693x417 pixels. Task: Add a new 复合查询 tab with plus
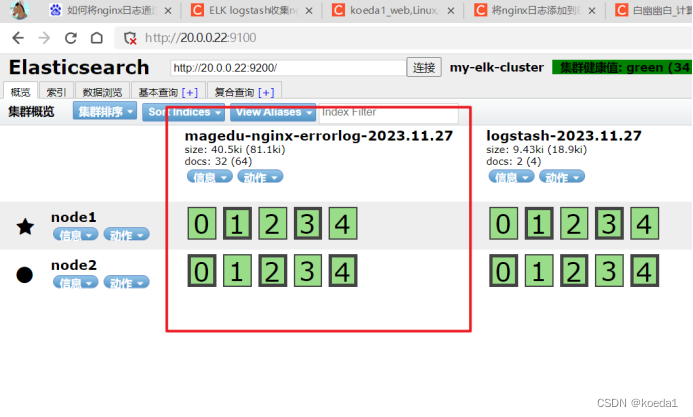(x=266, y=92)
